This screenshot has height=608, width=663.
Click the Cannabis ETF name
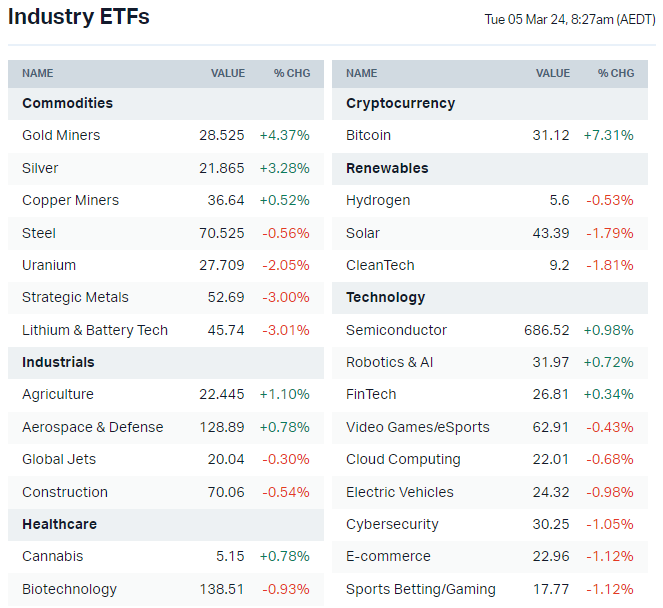(x=52, y=556)
